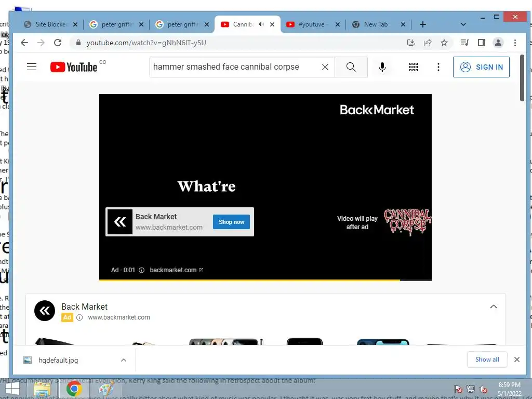Mute the Cannibal Corpse tab audio icon
This screenshot has height=399, width=532.
point(261,24)
